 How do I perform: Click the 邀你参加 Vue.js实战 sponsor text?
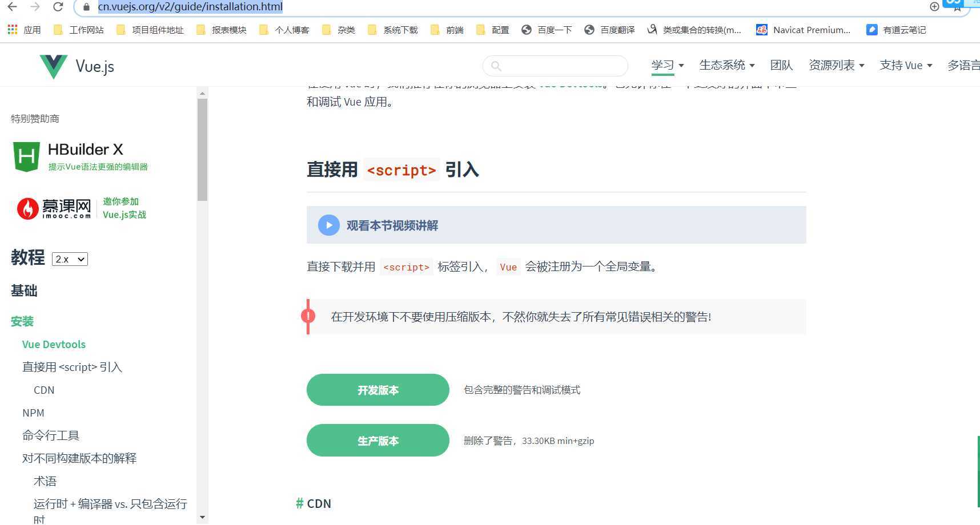coord(124,208)
